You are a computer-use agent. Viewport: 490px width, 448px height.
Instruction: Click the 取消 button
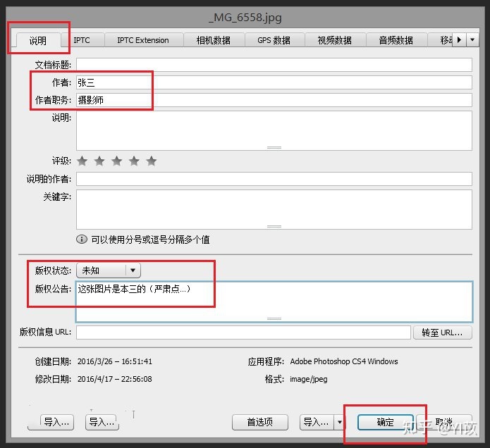[x=444, y=423]
